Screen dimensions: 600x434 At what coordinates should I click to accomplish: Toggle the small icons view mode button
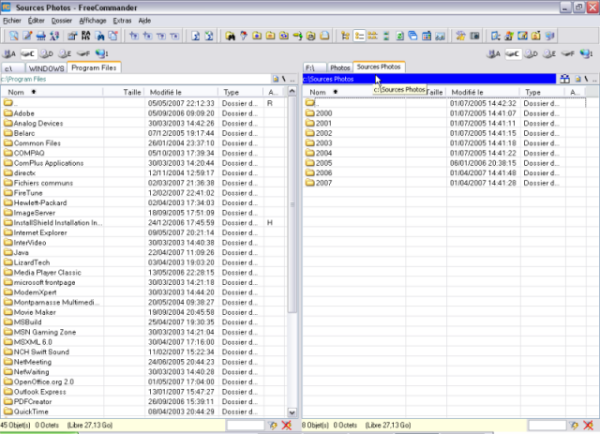coord(372,36)
